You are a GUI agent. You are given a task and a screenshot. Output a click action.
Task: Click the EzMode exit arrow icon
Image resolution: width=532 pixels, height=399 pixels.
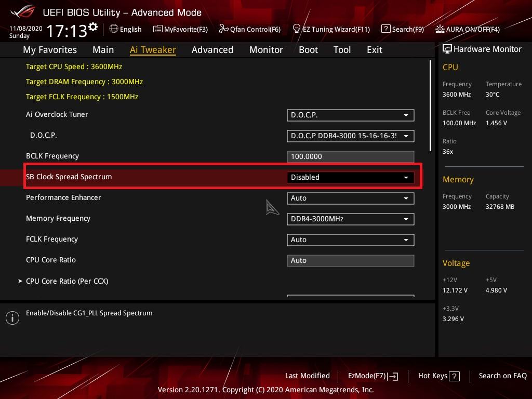[x=393, y=376]
